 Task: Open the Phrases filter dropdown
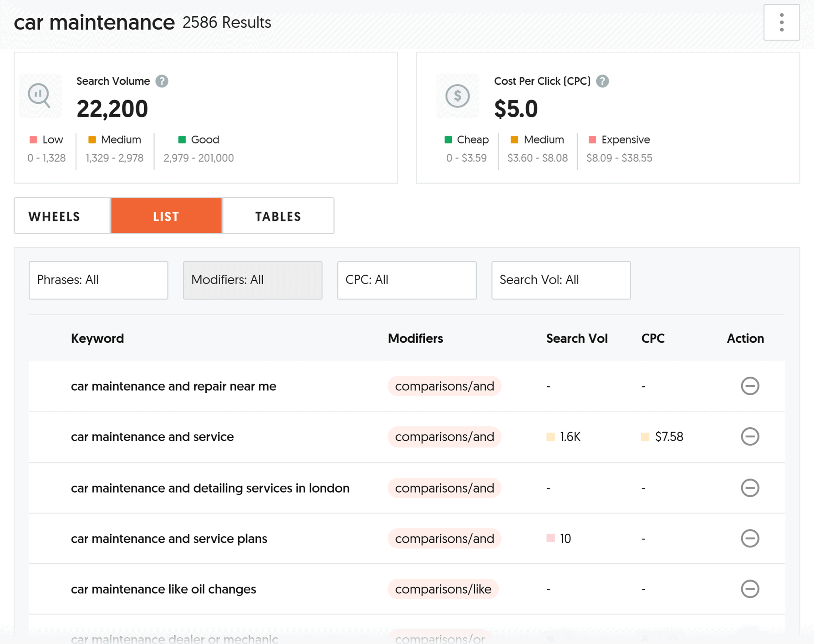98,280
